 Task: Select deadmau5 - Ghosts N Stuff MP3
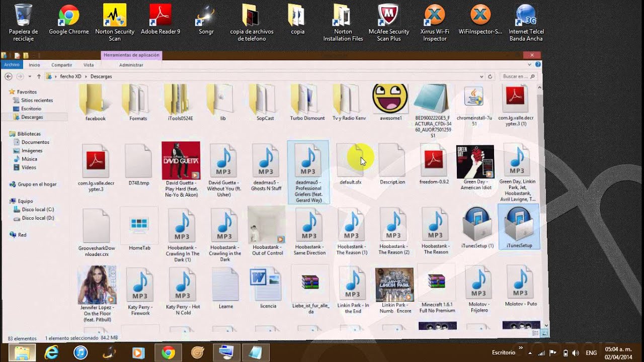266,167
